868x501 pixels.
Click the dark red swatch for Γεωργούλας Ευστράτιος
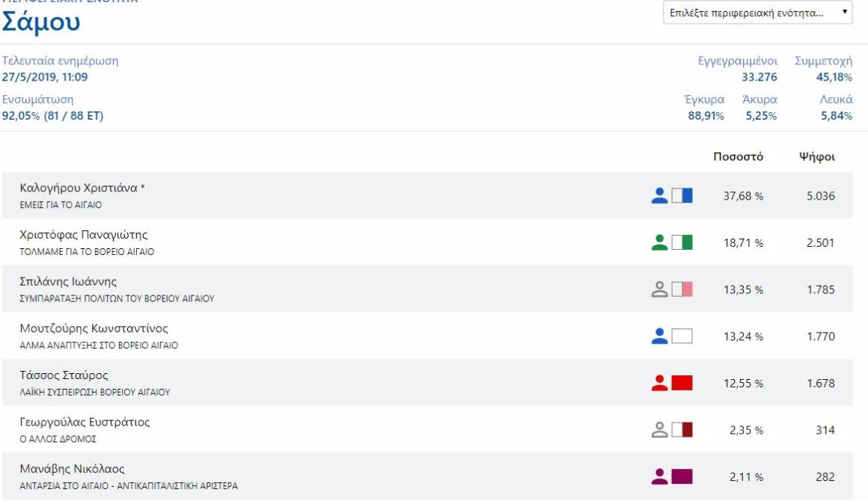click(x=682, y=430)
